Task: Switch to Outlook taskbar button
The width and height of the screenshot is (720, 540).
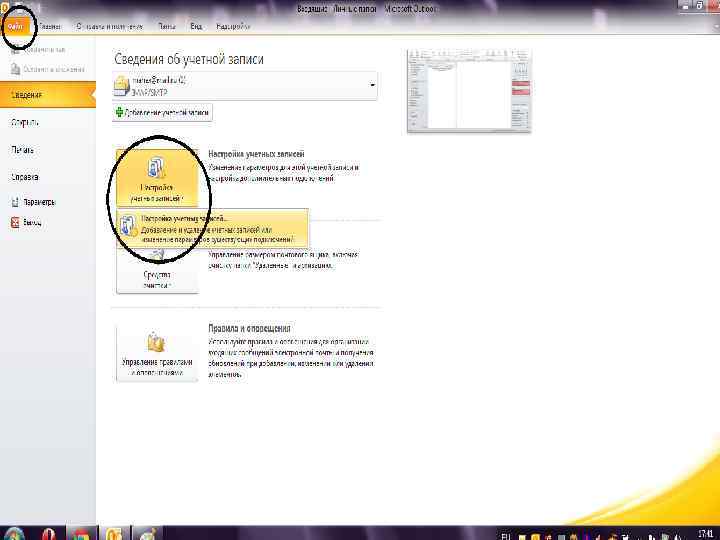Action: point(114,534)
